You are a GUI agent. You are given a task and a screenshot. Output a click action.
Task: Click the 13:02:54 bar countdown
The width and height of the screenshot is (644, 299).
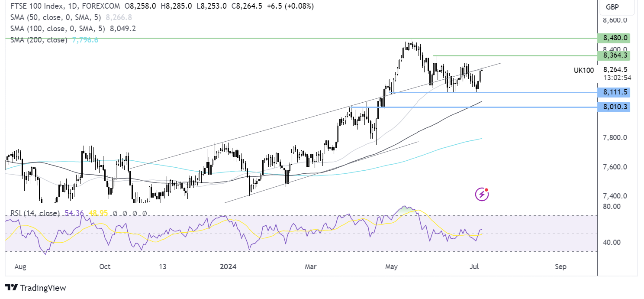[616, 78]
